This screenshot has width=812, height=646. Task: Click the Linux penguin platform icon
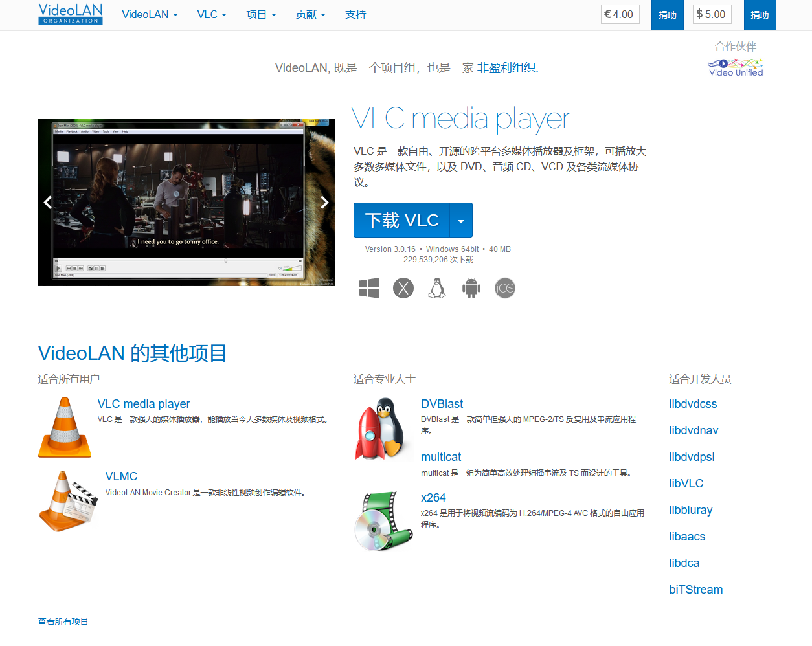pyautogui.click(x=437, y=288)
